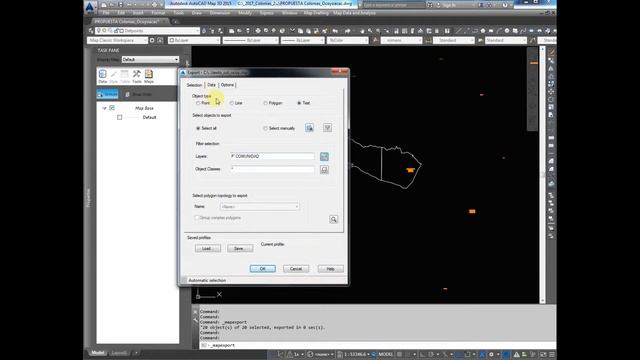Click into the Layers filter field
The height and width of the screenshot is (360, 640).
pos(272,156)
